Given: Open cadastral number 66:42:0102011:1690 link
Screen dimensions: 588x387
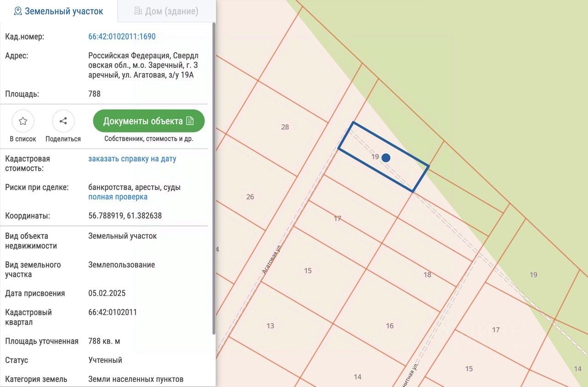Looking at the screenshot, I should pyautogui.click(x=122, y=37).
